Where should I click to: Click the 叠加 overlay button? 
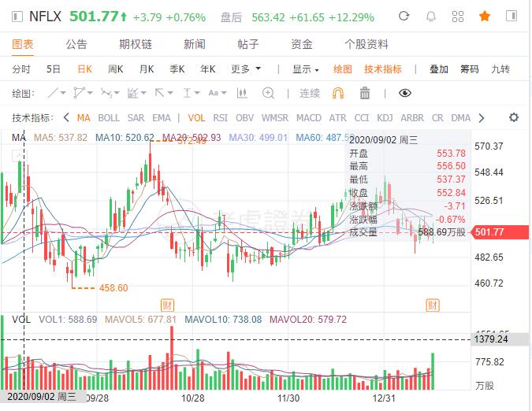[x=439, y=69]
